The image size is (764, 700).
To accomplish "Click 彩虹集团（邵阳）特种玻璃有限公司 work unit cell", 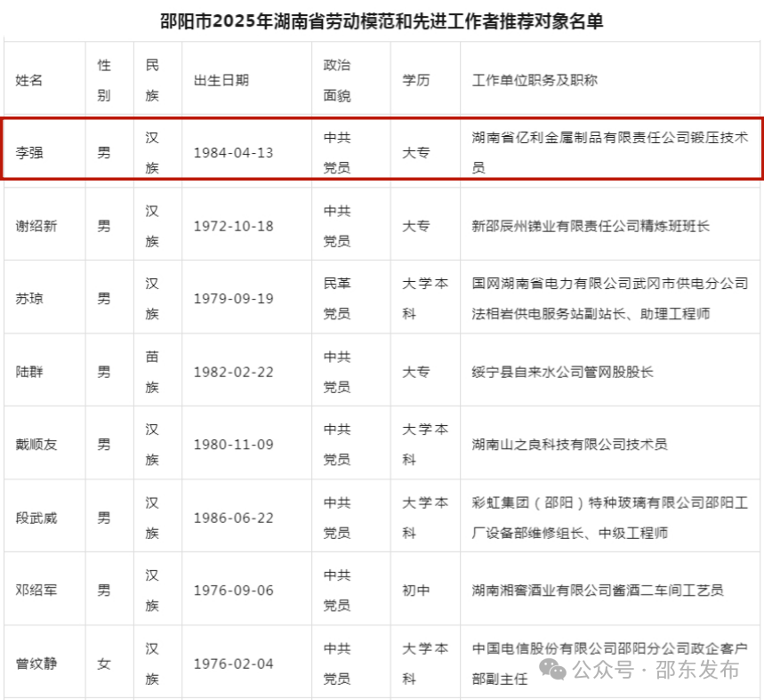I will click(x=610, y=518).
